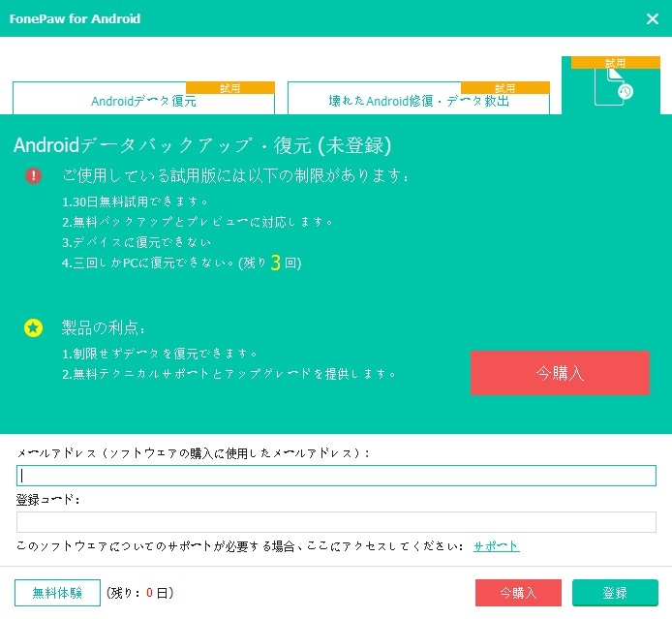
Task: Click the yellow star icon beside 製品の利点
Action: click(x=34, y=328)
